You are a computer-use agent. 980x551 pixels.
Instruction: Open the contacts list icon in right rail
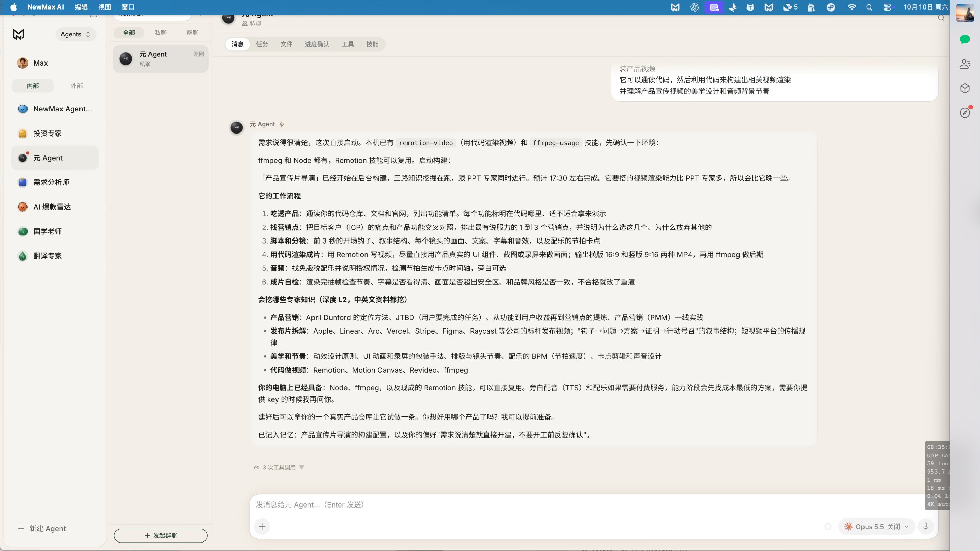965,64
